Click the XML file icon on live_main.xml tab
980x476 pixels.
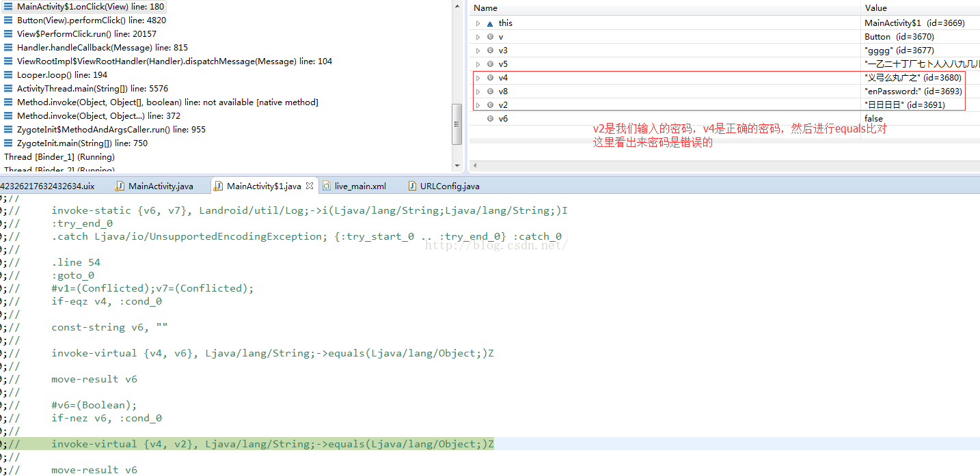tap(327, 186)
